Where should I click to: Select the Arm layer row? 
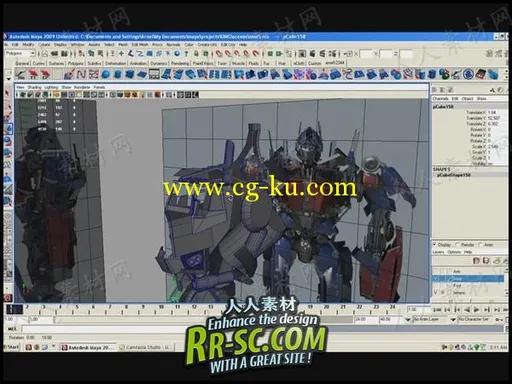coord(468,271)
